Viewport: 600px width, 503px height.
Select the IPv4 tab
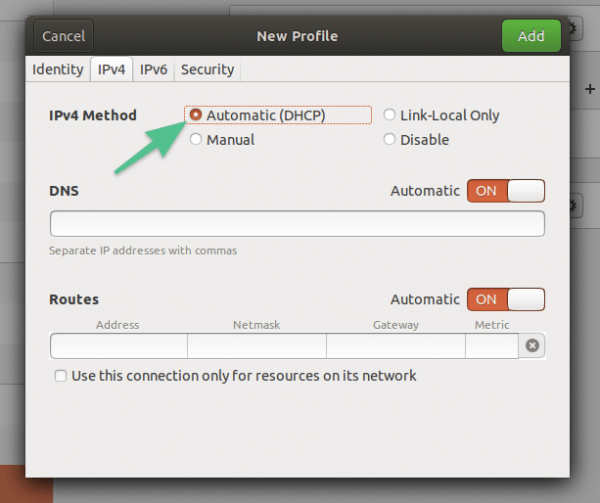click(111, 70)
